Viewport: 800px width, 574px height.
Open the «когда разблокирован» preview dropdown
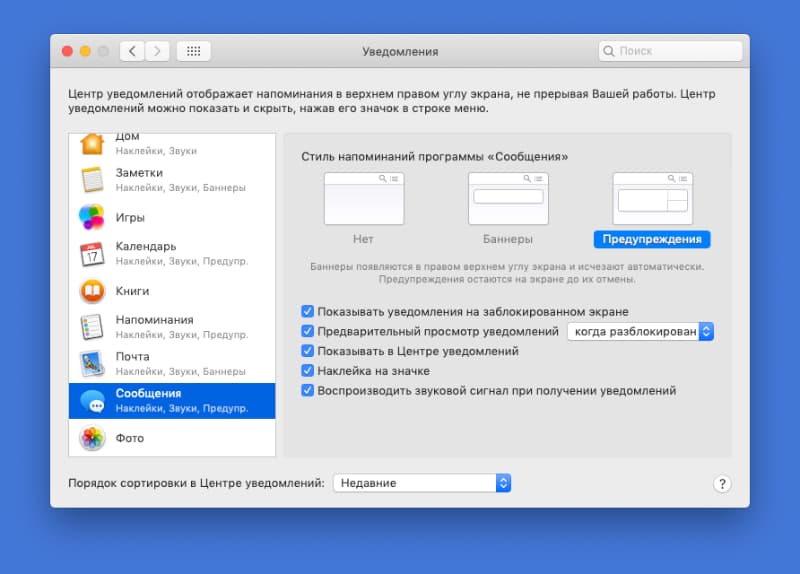(x=640, y=332)
